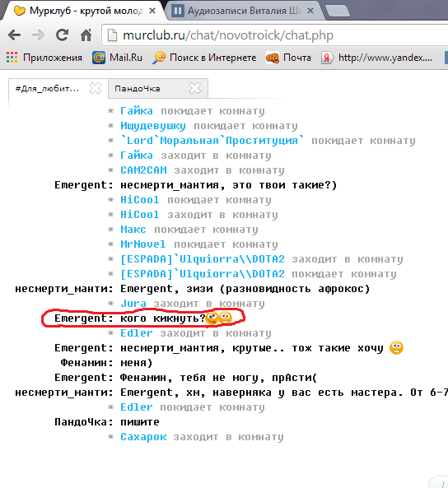Reload the murclub chat page
The width and height of the screenshot is (448, 488).
click(62, 35)
